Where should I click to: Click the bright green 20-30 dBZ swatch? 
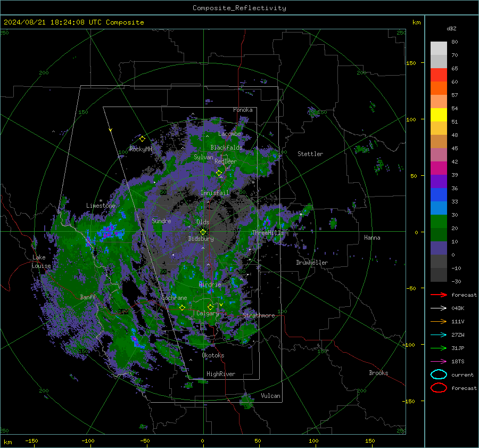pyautogui.click(x=439, y=221)
